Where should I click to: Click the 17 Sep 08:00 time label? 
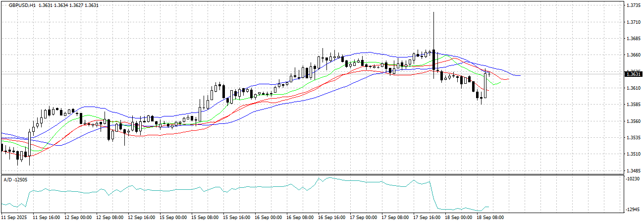[395, 218]
